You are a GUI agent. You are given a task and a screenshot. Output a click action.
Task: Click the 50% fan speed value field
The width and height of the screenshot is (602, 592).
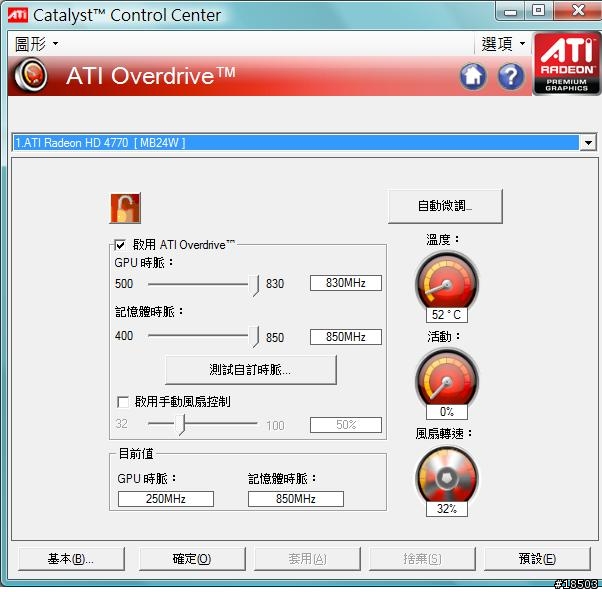(x=346, y=425)
